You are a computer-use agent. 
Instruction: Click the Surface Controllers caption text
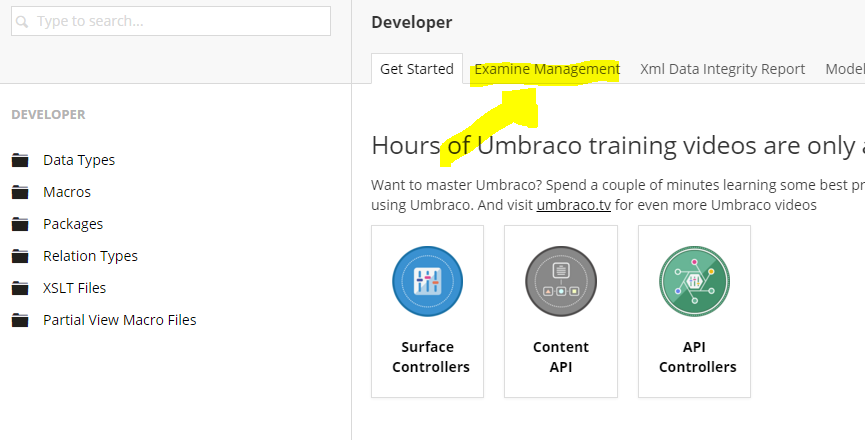(x=431, y=357)
